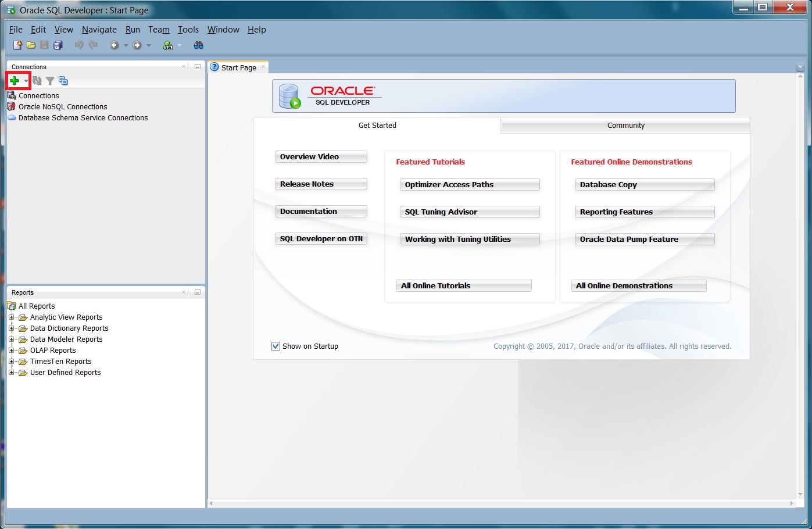812x529 pixels.
Task: Open the SQL Worksheet icon in the toolbar
Action: click(x=168, y=45)
